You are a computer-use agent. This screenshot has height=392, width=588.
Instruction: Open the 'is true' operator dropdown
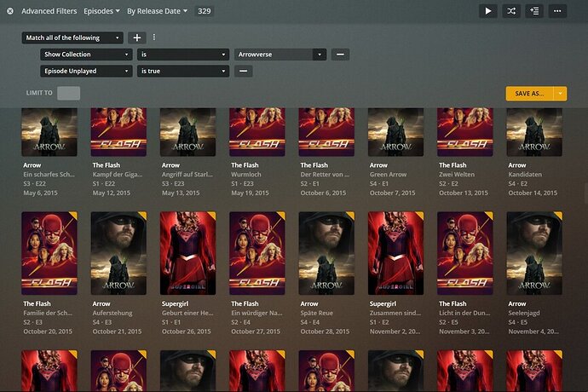coord(183,71)
